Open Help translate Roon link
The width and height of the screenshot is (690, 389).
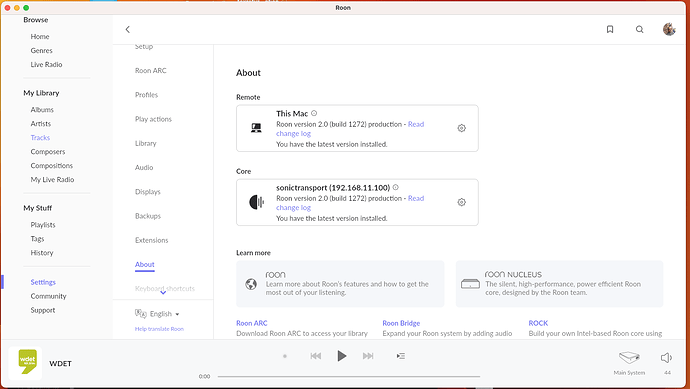tap(159, 329)
